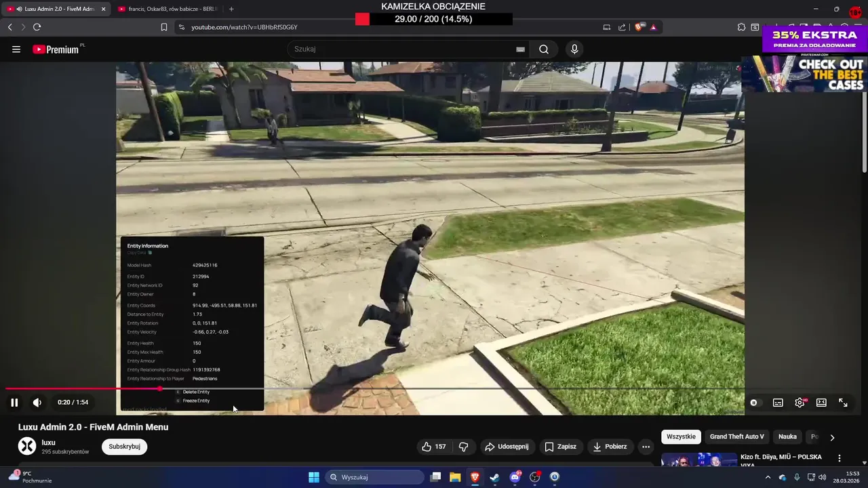Viewport: 868px width, 488px height.
Task: Open Discord from the taskbar
Action: tap(515, 477)
